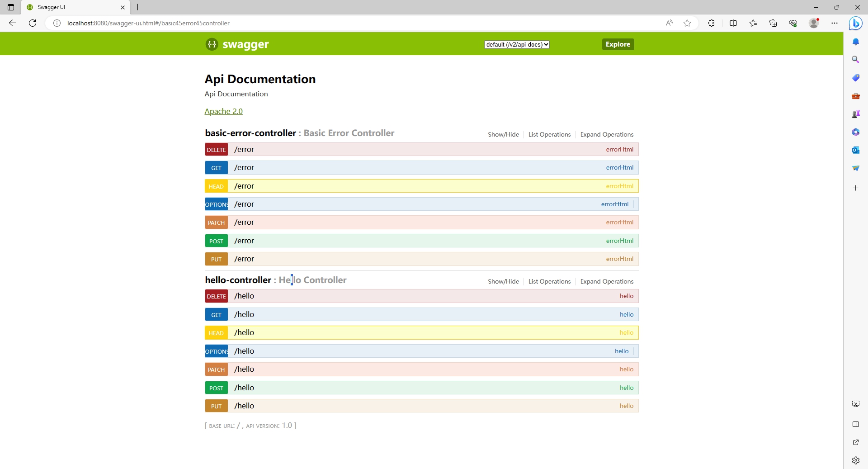Click List Operations for hello-controller
868x469 pixels.
pos(549,281)
